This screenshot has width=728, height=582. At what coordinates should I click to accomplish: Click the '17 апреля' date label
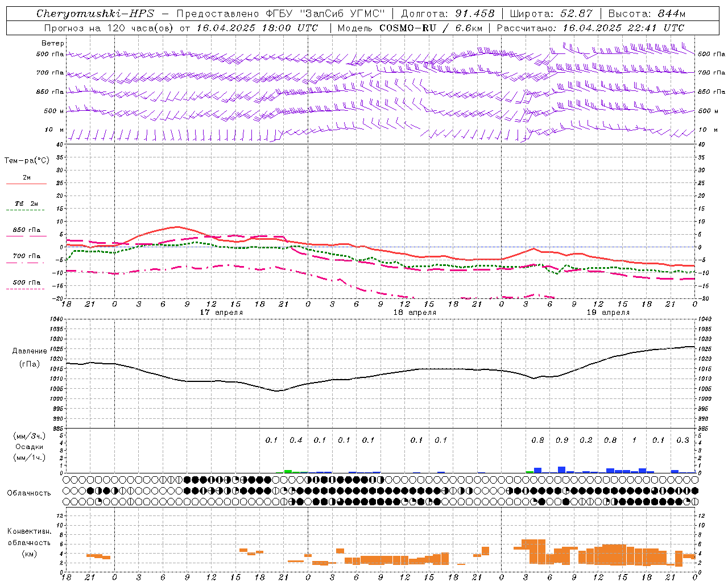(x=221, y=313)
